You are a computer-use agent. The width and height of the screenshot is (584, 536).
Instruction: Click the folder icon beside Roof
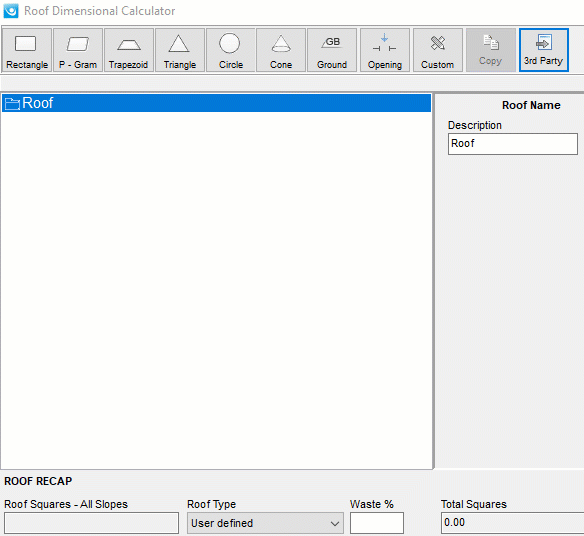tap(12, 104)
